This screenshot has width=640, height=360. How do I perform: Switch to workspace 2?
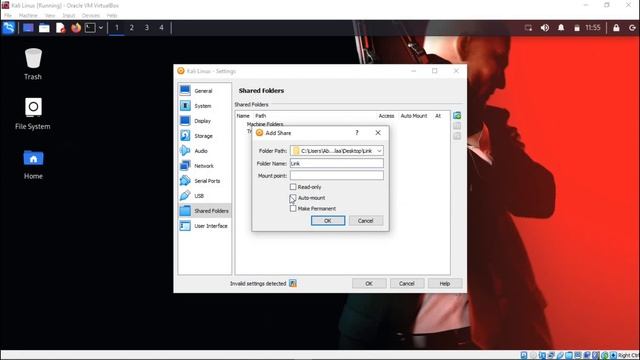131,28
